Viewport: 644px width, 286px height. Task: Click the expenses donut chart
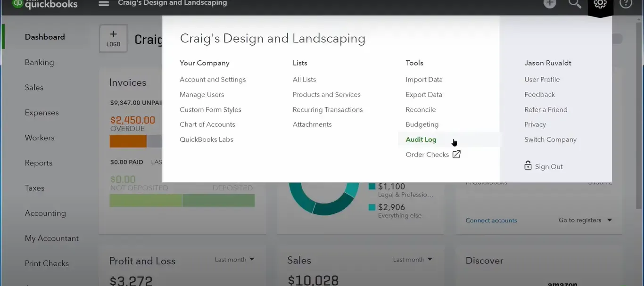point(323,198)
